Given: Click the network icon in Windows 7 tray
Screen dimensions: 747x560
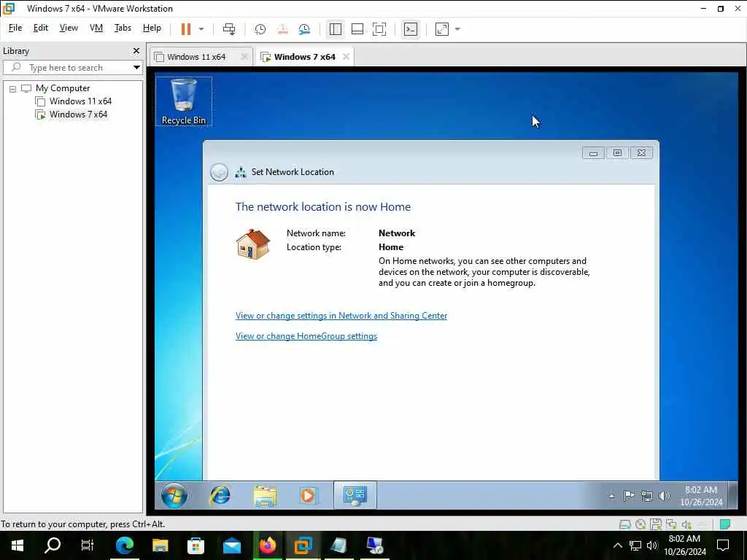Looking at the screenshot, I should (x=646, y=496).
